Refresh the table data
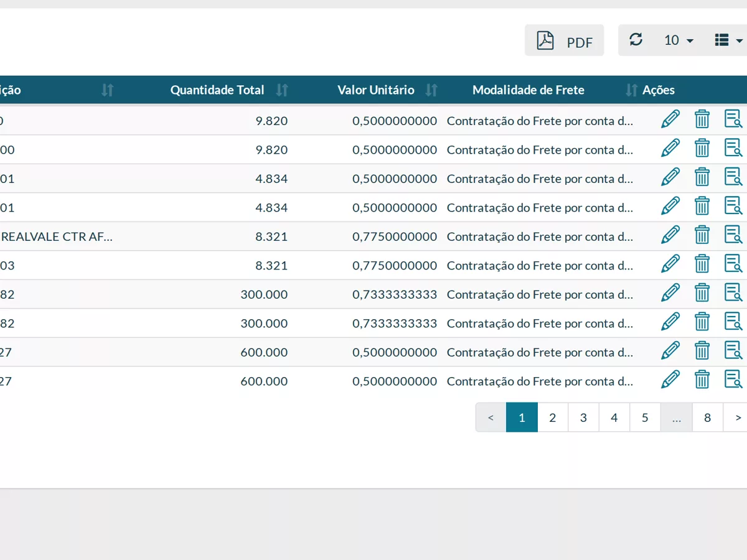This screenshot has height=560, width=747. (636, 40)
